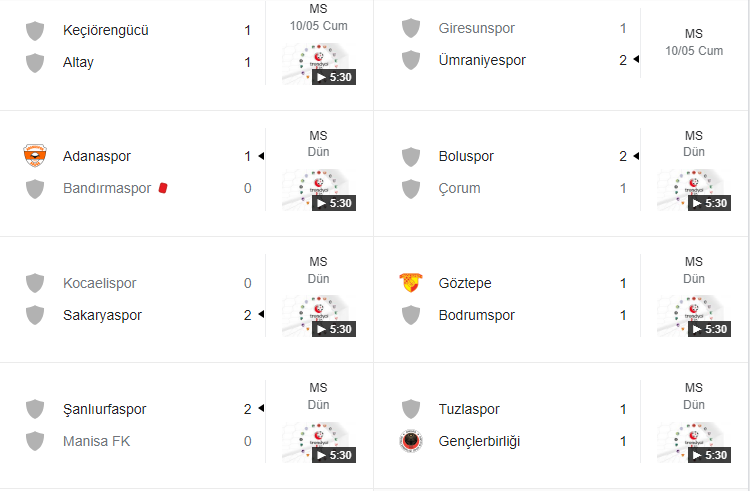Click the grey shield beside Şanlıurfaspor
The width and height of the screenshot is (750, 491).
point(35,409)
